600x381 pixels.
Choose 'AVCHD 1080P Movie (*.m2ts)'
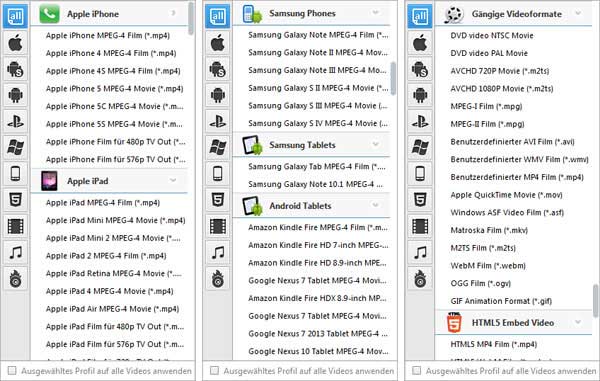[x=502, y=88]
